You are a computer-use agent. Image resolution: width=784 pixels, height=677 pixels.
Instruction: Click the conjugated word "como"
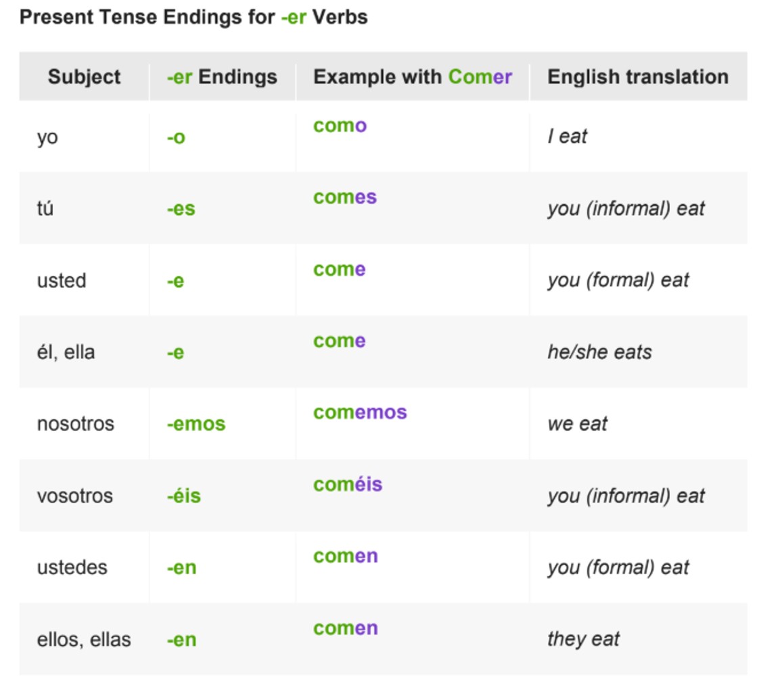point(340,126)
